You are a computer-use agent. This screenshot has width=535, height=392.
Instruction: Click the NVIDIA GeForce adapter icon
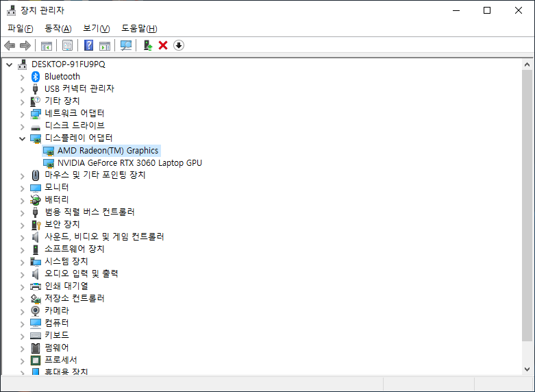(49, 163)
